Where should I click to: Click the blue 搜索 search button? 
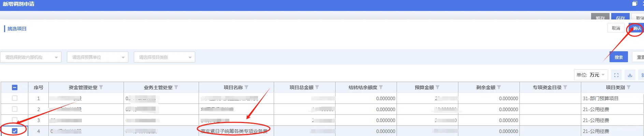pos(619,57)
